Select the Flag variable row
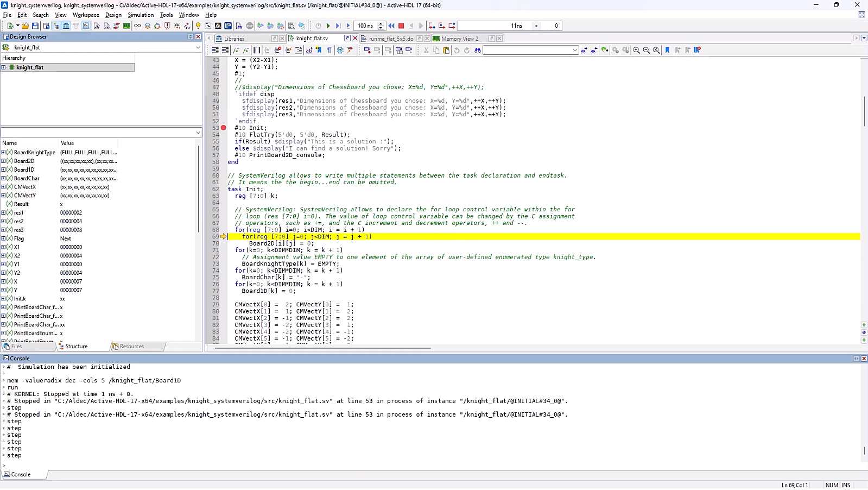 [60, 238]
